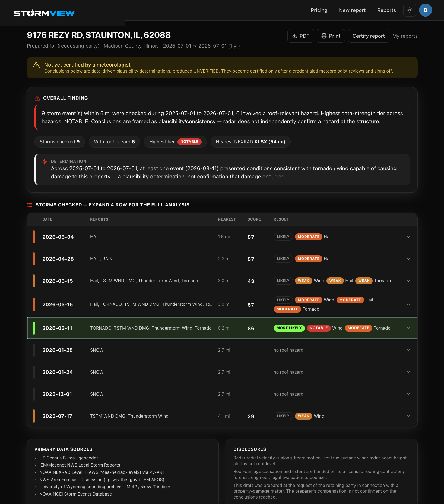The width and height of the screenshot is (444, 504).
Task: Click the warning triangle in certification banner
Action: tap(36, 65)
